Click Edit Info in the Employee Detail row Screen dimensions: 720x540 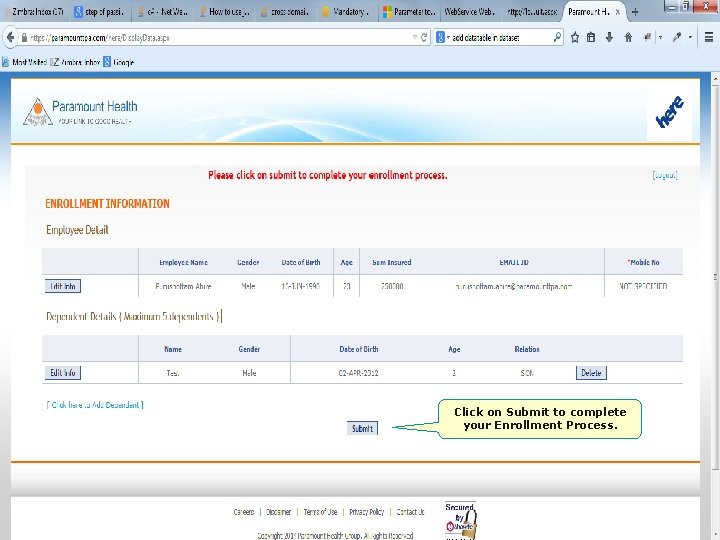[63, 286]
